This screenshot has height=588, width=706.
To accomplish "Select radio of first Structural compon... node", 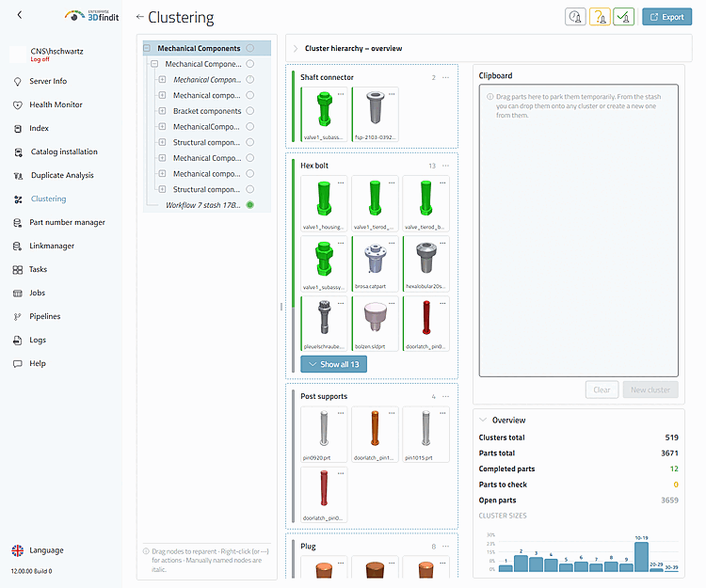I will [250, 142].
